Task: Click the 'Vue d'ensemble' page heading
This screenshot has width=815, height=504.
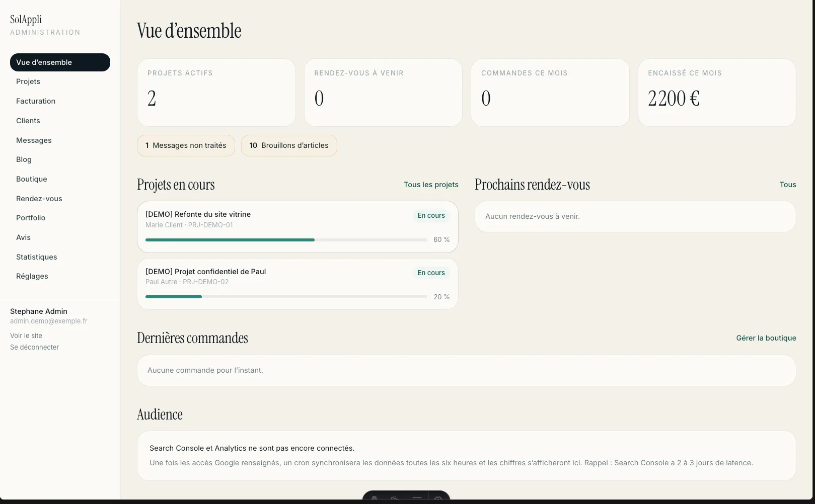Action: click(189, 31)
